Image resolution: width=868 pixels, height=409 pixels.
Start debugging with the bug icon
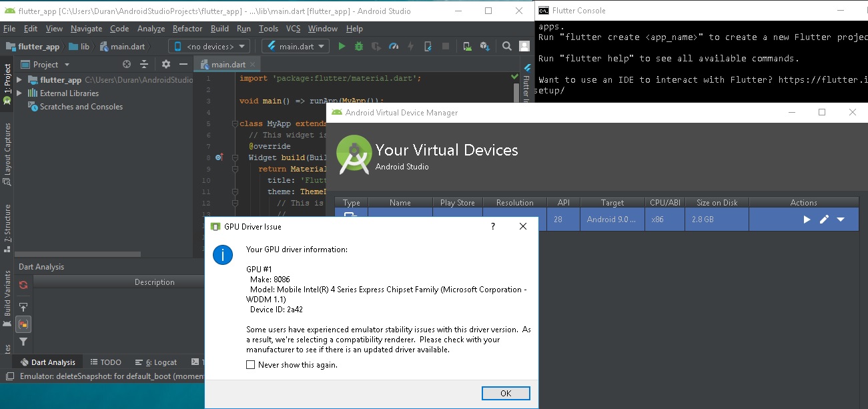click(x=359, y=46)
